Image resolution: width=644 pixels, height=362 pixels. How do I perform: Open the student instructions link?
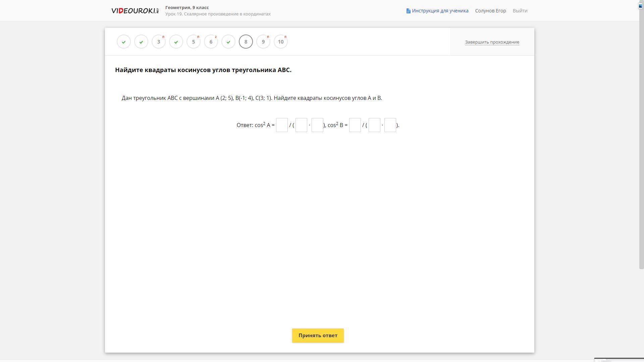[440, 11]
